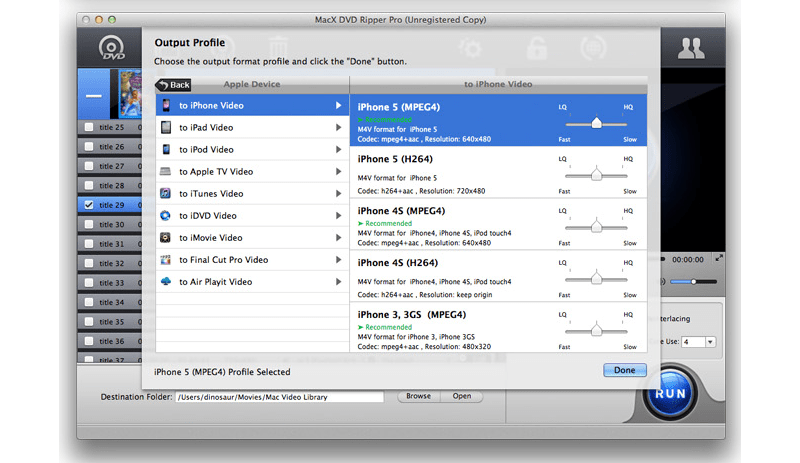Click the iTunes icon in device list
800x463 pixels.
(x=165, y=193)
